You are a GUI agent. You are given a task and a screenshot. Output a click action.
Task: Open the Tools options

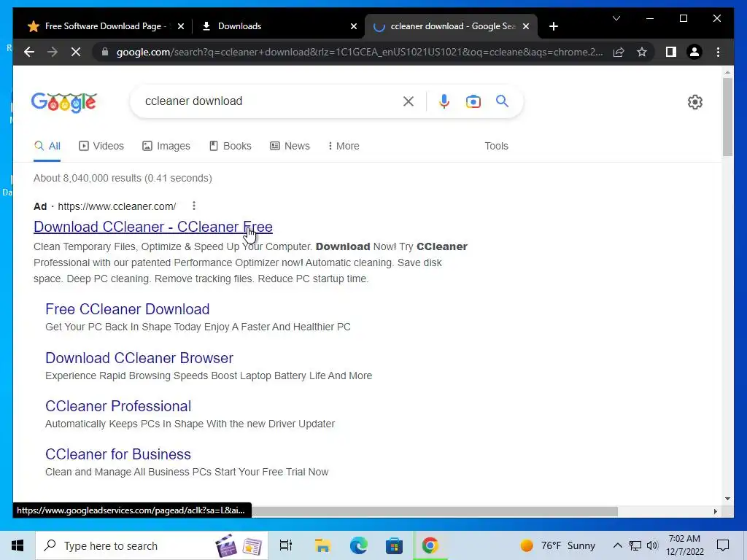[496, 146]
